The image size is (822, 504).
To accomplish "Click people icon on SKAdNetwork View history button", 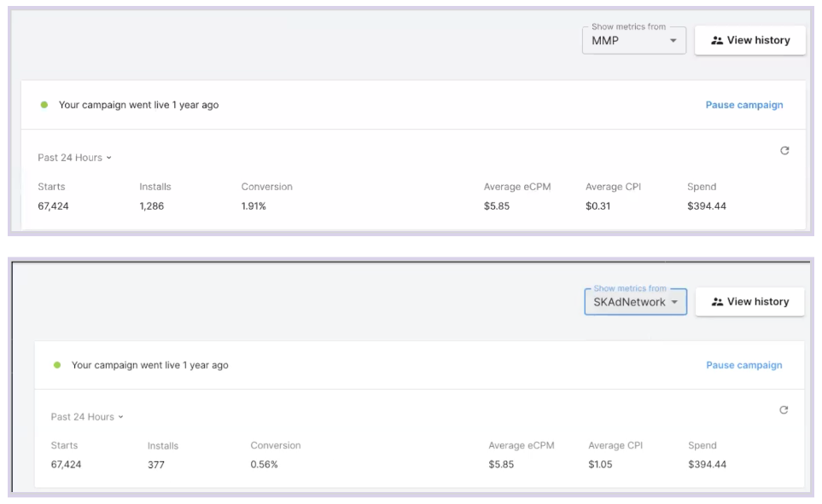I will (717, 302).
